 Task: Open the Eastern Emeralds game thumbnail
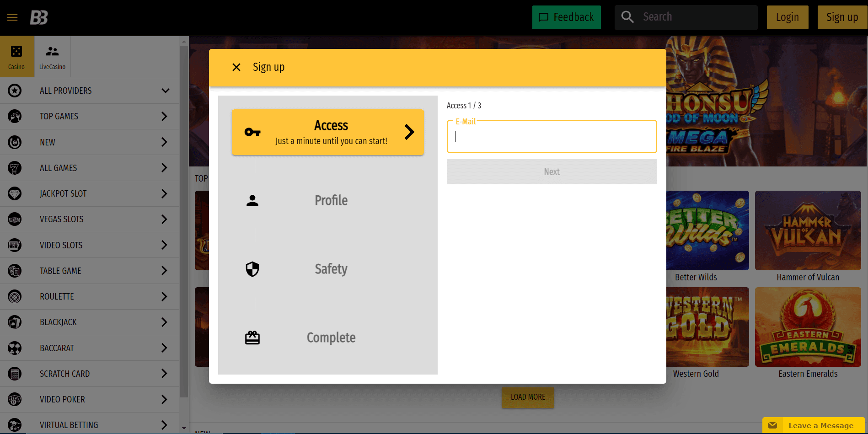[x=808, y=327]
